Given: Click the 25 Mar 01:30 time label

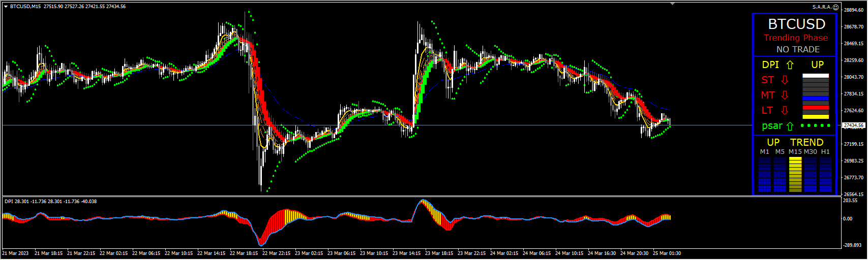Looking at the screenshot, I should 667,253.
